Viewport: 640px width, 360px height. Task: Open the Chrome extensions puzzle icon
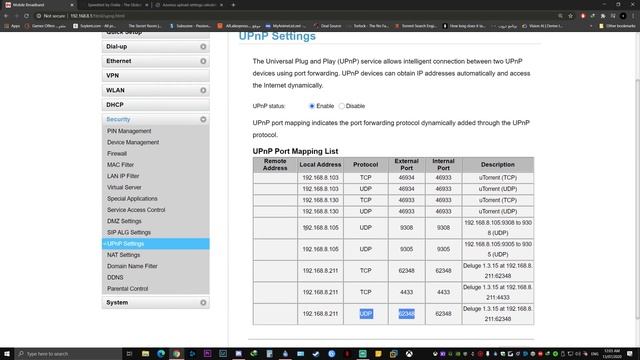(x=603, y=16)
